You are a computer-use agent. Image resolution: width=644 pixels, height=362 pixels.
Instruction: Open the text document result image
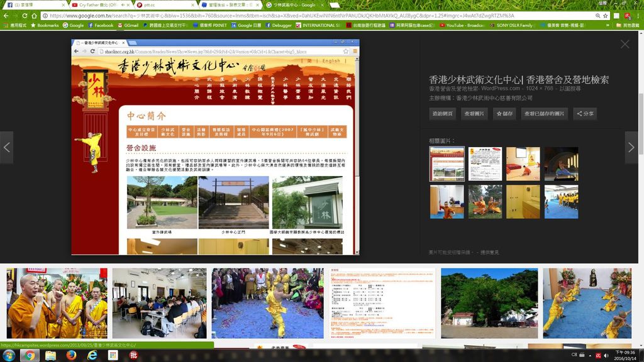coord(382,304)
